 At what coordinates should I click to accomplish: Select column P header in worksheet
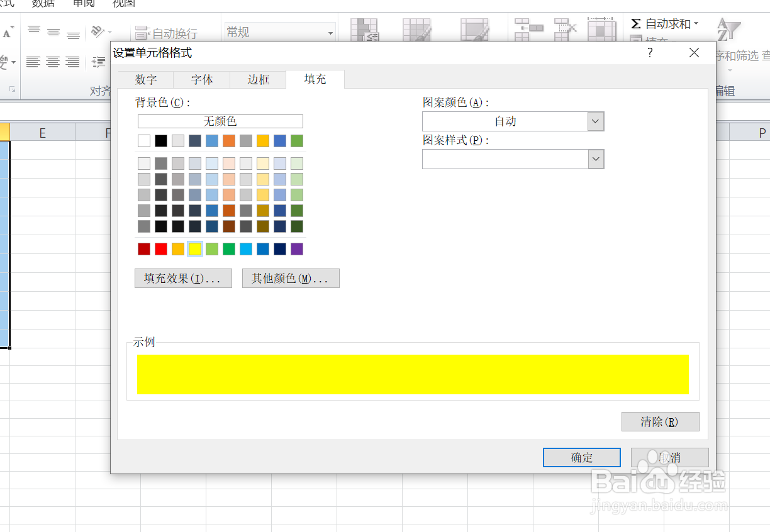point(749,132)
